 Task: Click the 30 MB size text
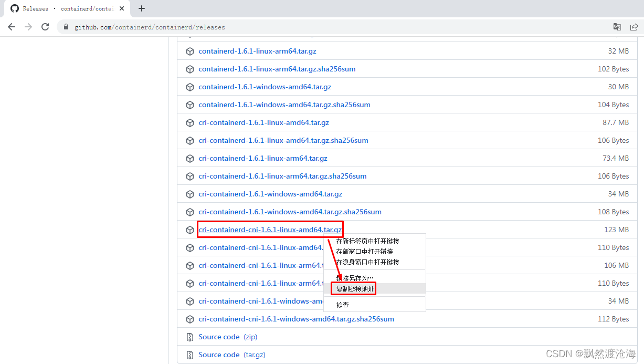(618, 87)
